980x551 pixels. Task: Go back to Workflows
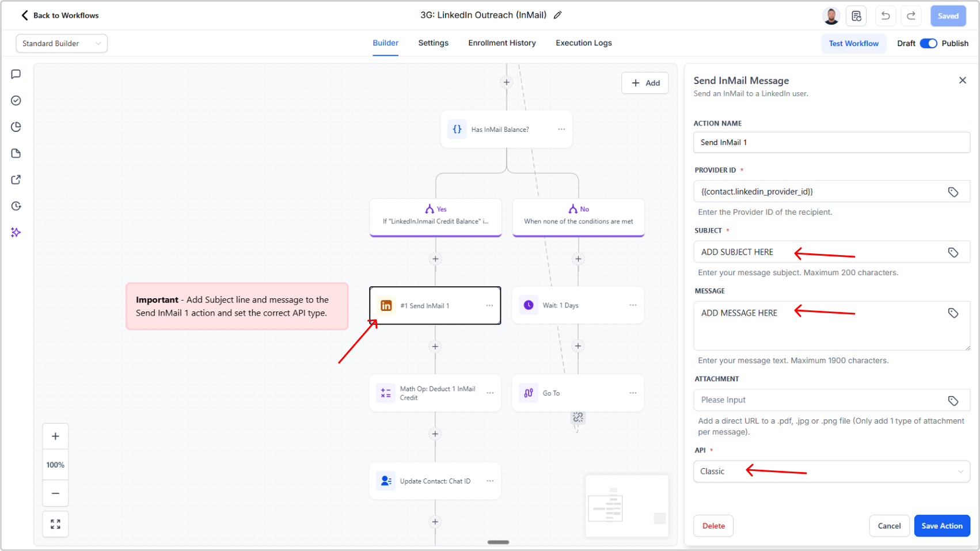[60, 16]
